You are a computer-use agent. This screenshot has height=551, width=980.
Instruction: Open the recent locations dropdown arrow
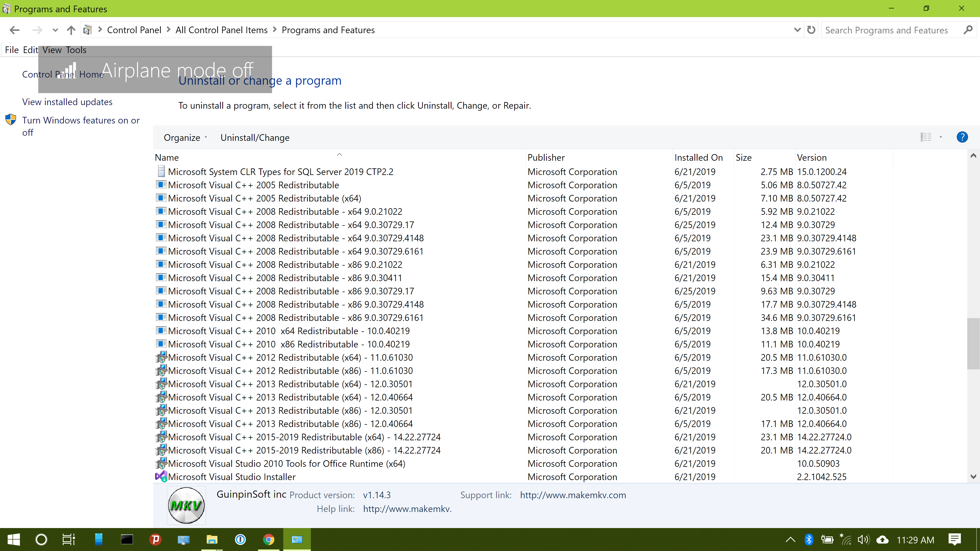coord(55,30)
